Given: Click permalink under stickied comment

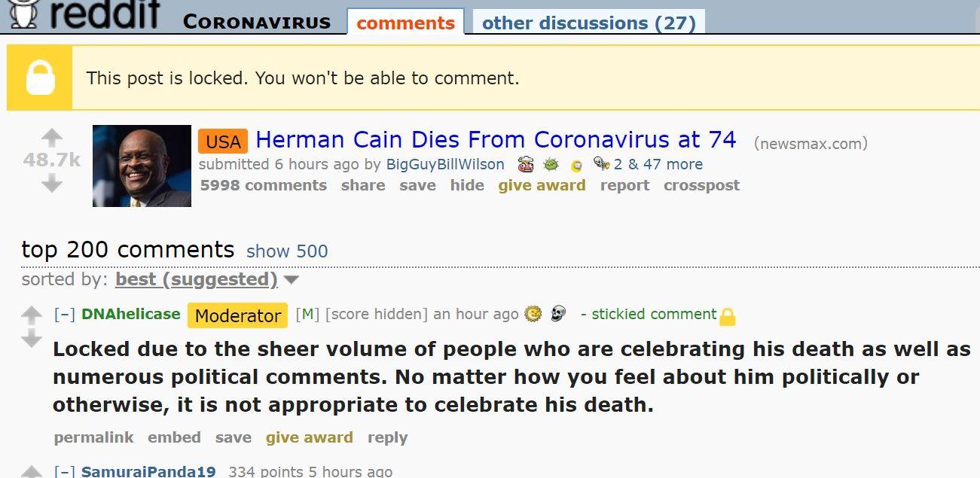Looking at the screenshot, I should pyautogui.click(x=93, y=437).
